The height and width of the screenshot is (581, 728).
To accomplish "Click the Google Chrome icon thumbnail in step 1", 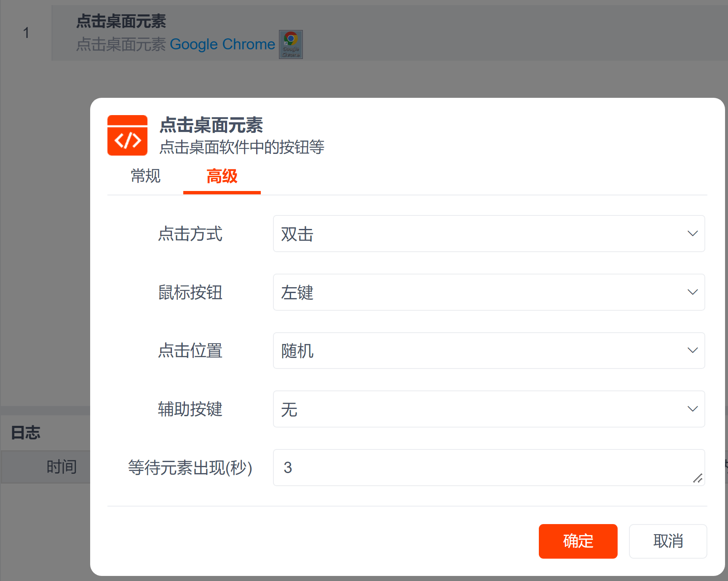I will [x=291, y=44].
